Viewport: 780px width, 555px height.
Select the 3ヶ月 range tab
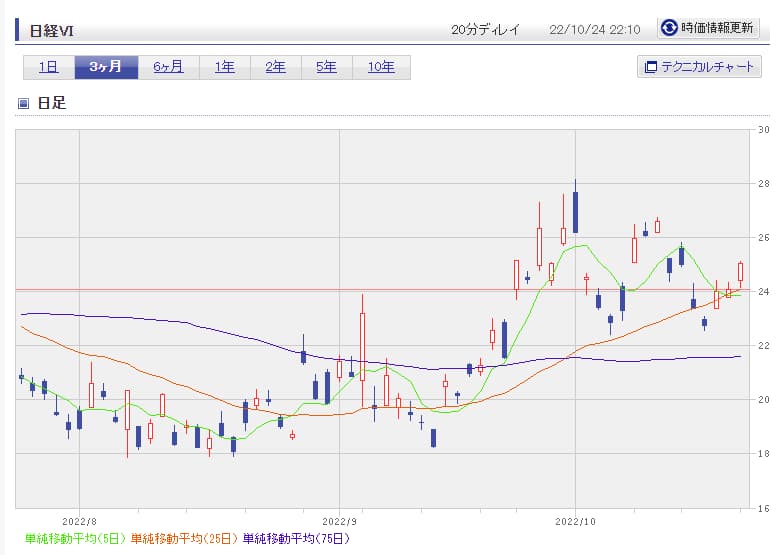click(x=106, y=67)
